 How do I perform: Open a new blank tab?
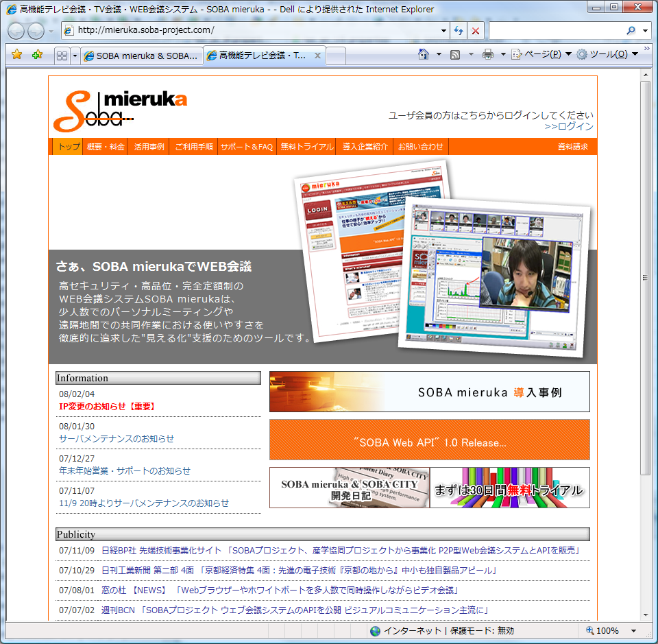(x=336, y=56)
